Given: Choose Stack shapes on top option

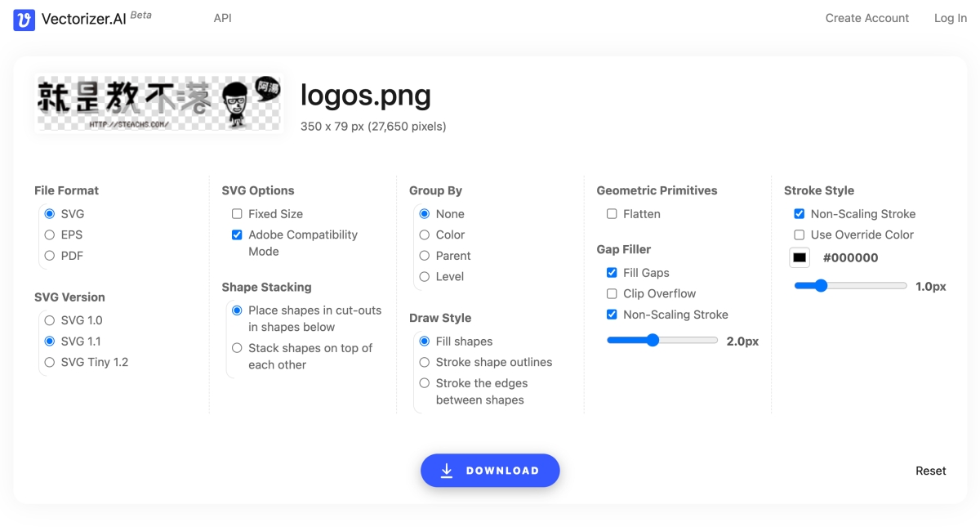Looking at the screenshot, I should 237,348.
